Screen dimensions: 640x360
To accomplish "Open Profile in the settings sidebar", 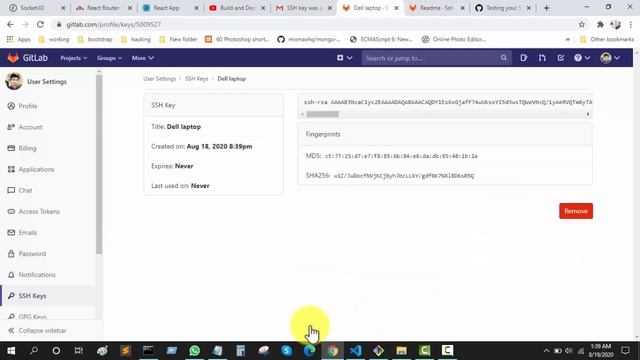I will point(28,106).
